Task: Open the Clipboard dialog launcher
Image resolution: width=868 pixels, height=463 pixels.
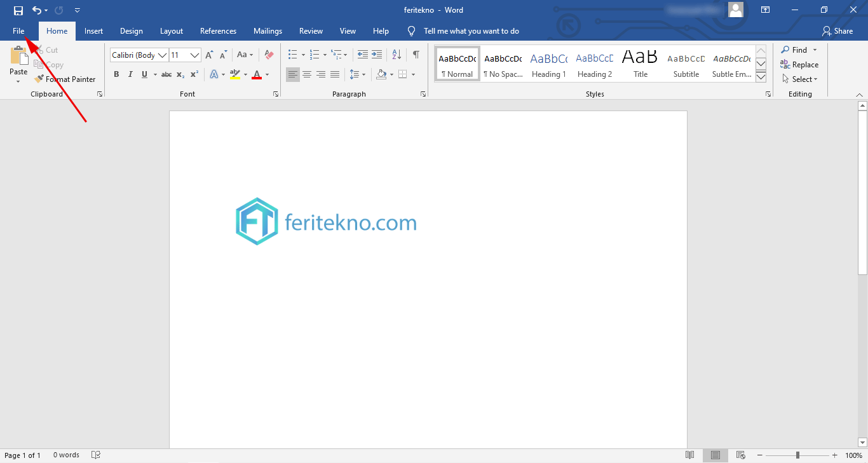Action: click(x=100, y=94)
